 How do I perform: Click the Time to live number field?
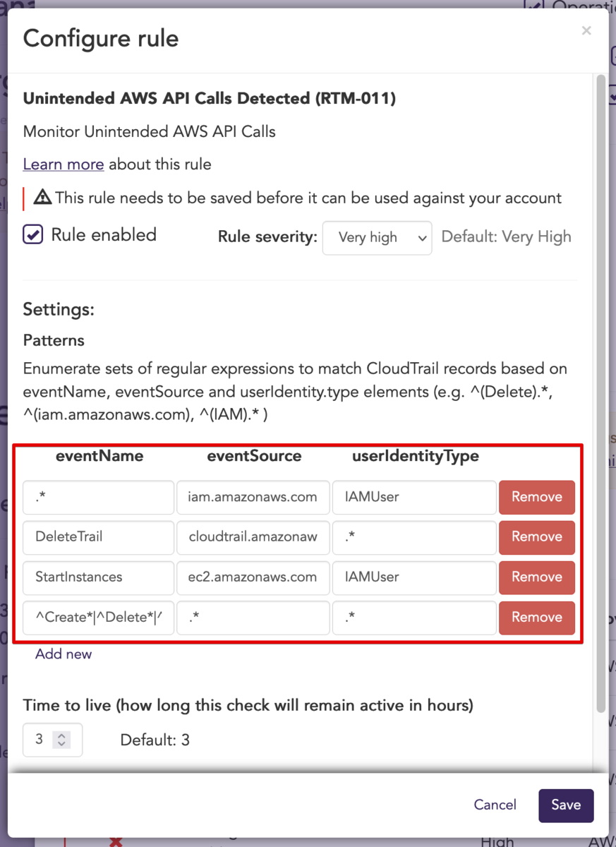[52, 740]
